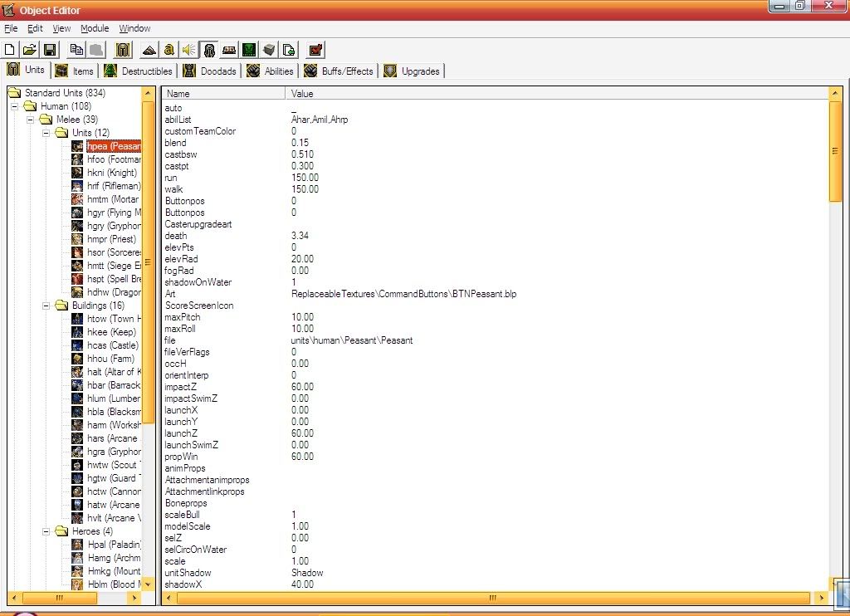
Task: Click the Copy toolbar icon
Action: [76, 50]
